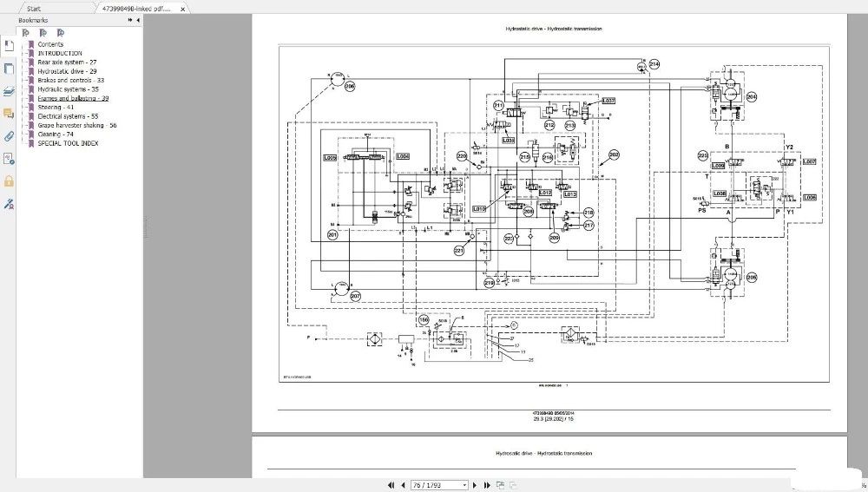This screenshot has width=868, height=492.
Task: Expand the Steering bookmark node
Action: tap(24, 108)
